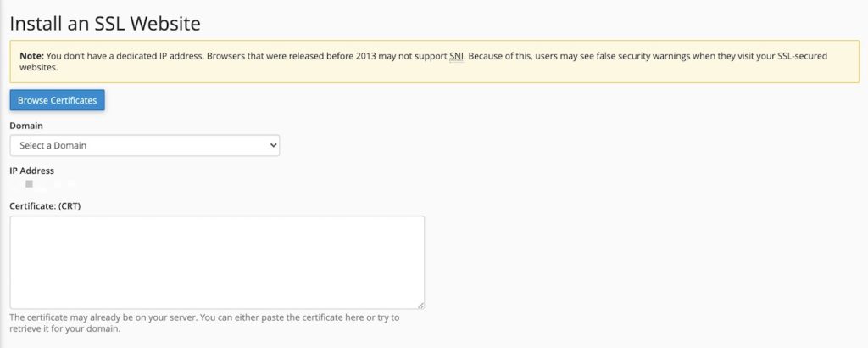
Task: Click the Browse Certificates button
Action: [x=57, y=100]
